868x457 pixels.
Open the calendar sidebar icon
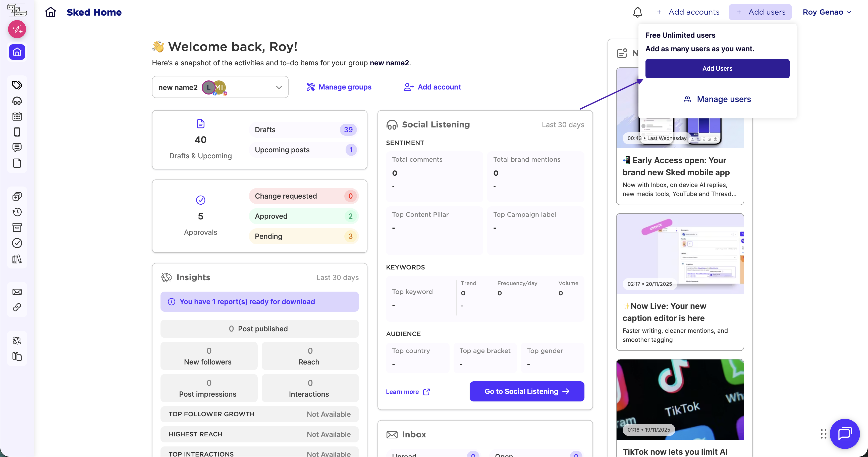[x=17, y=116]
